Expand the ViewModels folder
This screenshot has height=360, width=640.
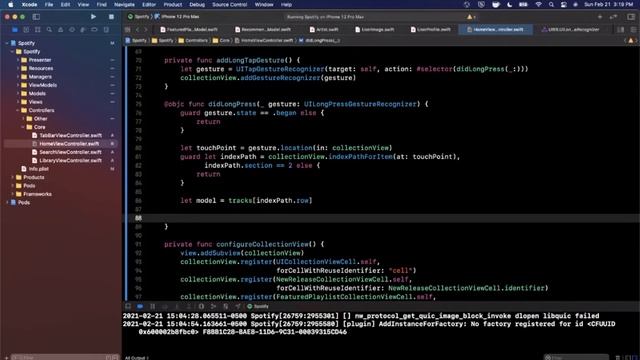pyautogui.click(x=18, y=85)
